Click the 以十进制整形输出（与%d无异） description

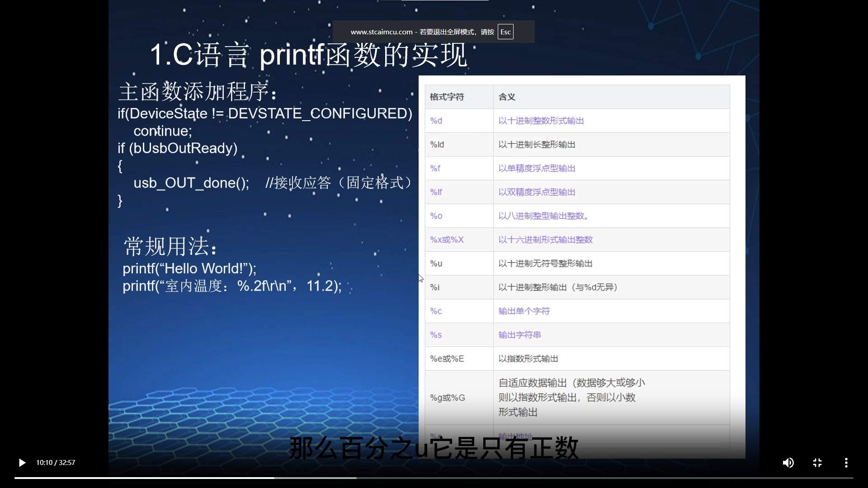point(558,287)
